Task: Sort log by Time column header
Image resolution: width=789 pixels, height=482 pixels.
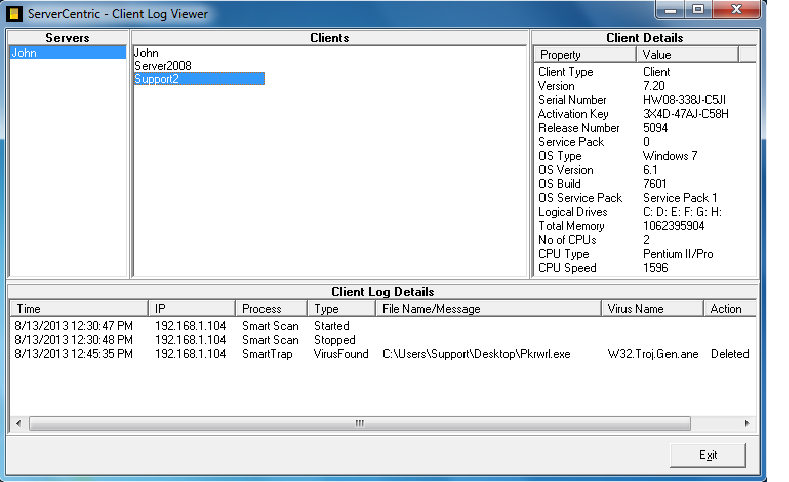Action: (x=79, y=309)
